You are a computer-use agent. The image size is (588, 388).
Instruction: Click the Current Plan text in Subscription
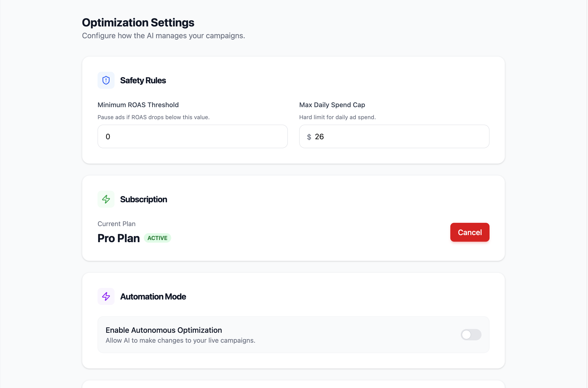116,224
